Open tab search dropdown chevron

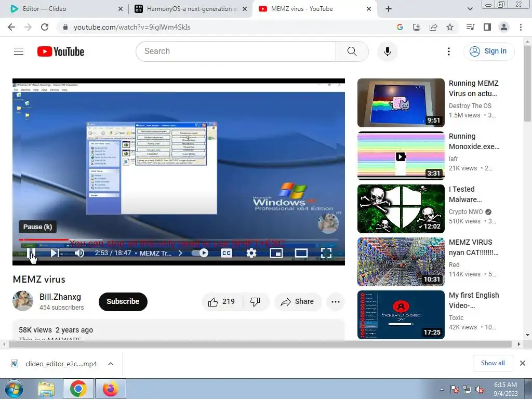tap(470, 9)
